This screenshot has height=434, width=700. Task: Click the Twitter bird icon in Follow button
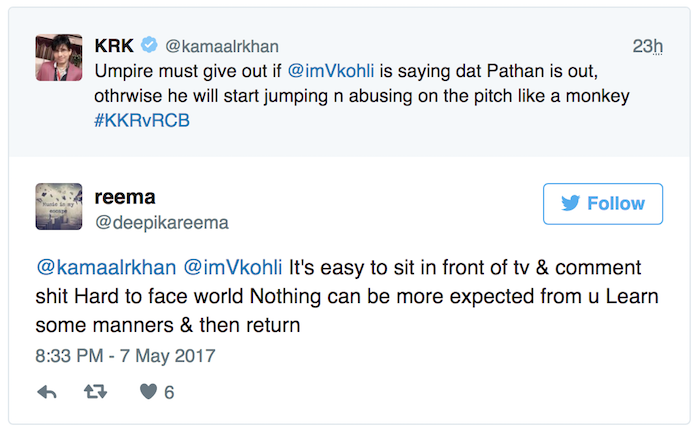click(x=571, y=204)
